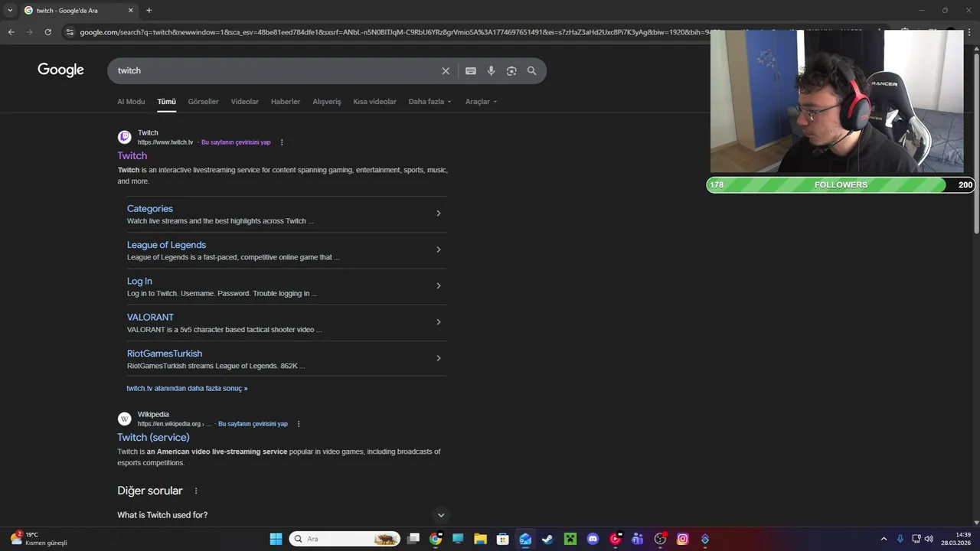This screenshot has height=551, width=980.
Task: Open the VALORANT sitelink chevron
Action: pyautogui.click(x=438, y=322)
